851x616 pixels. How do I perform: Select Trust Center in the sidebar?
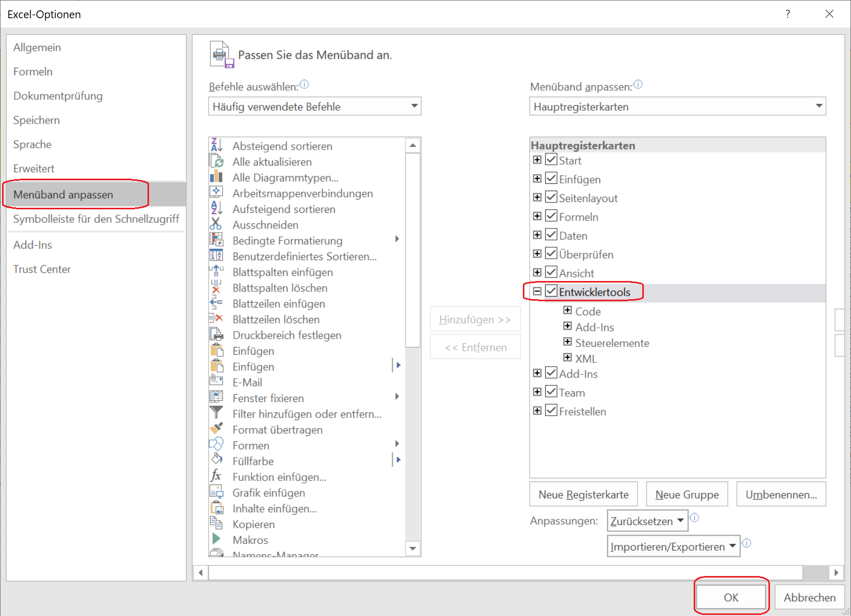click(42, 269)
